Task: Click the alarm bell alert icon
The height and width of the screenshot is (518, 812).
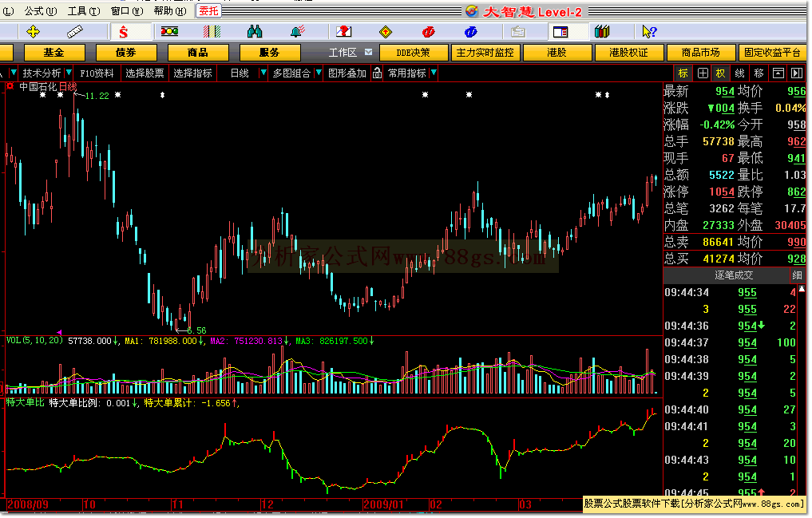Action: [297, 32]
